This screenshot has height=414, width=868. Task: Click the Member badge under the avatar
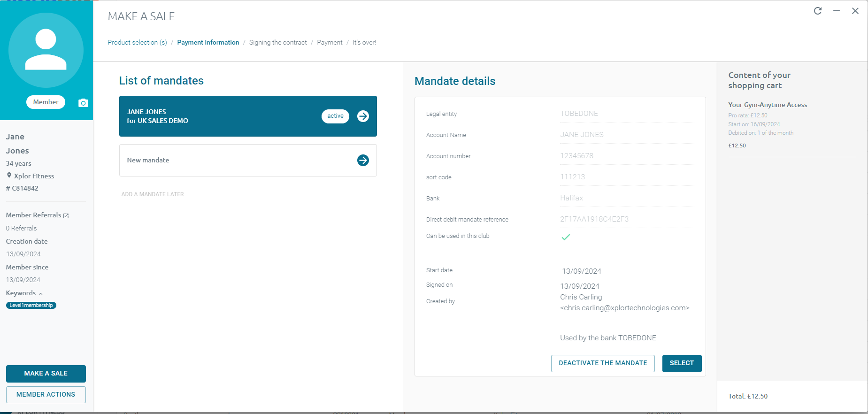[46, 102]
